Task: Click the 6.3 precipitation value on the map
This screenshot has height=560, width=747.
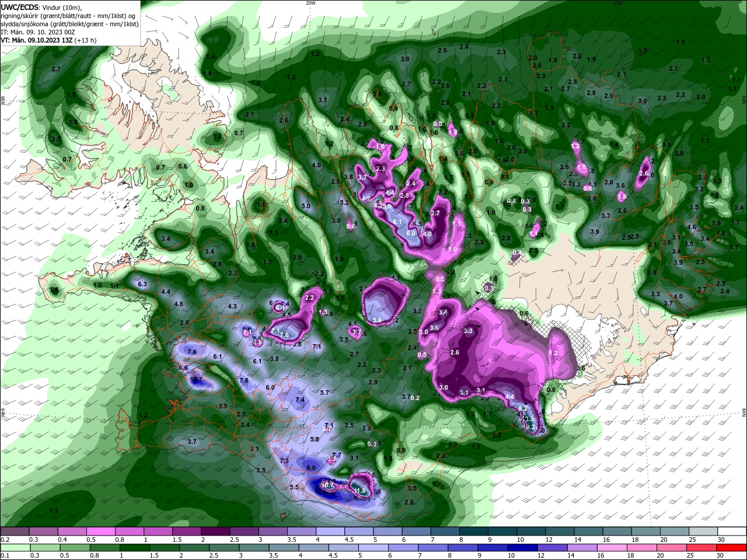Action: [x=142, y=284]
